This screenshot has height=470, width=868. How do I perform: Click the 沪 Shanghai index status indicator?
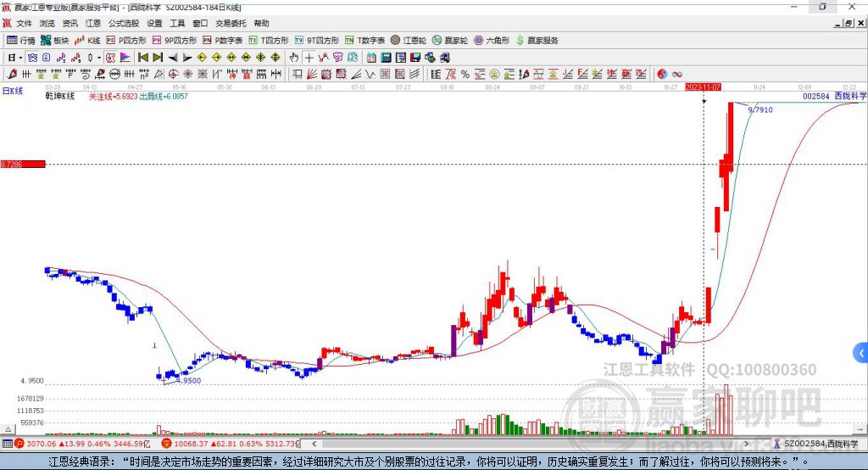19,444
